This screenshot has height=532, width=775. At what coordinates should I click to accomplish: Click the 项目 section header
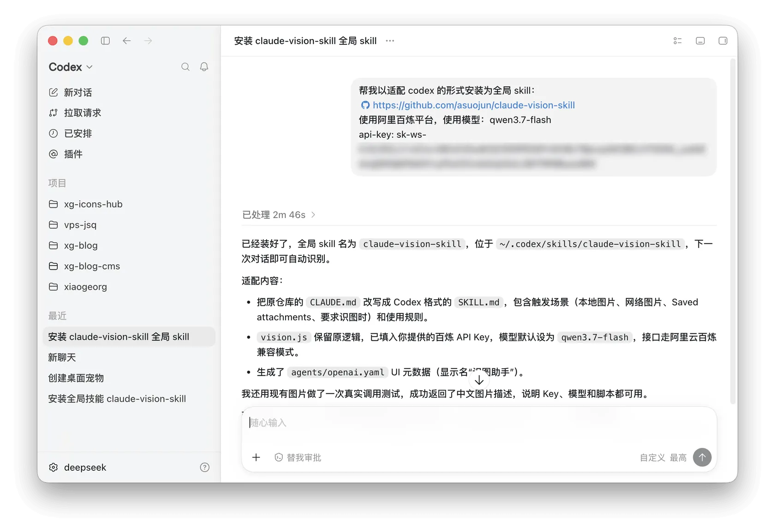coord(57,183)
